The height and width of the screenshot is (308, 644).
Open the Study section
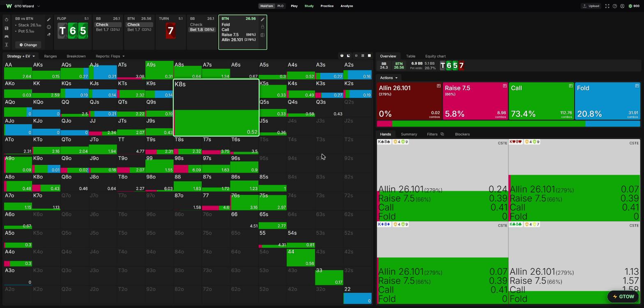tap(309, 6)
